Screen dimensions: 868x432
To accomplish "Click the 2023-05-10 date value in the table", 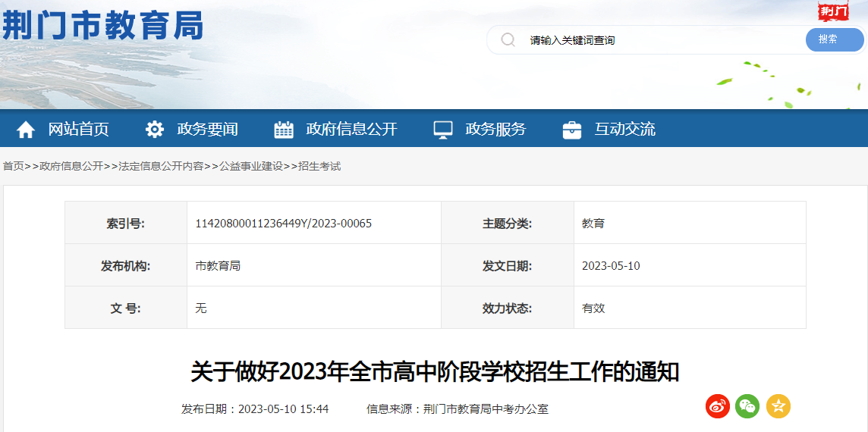I will [611, 266].
